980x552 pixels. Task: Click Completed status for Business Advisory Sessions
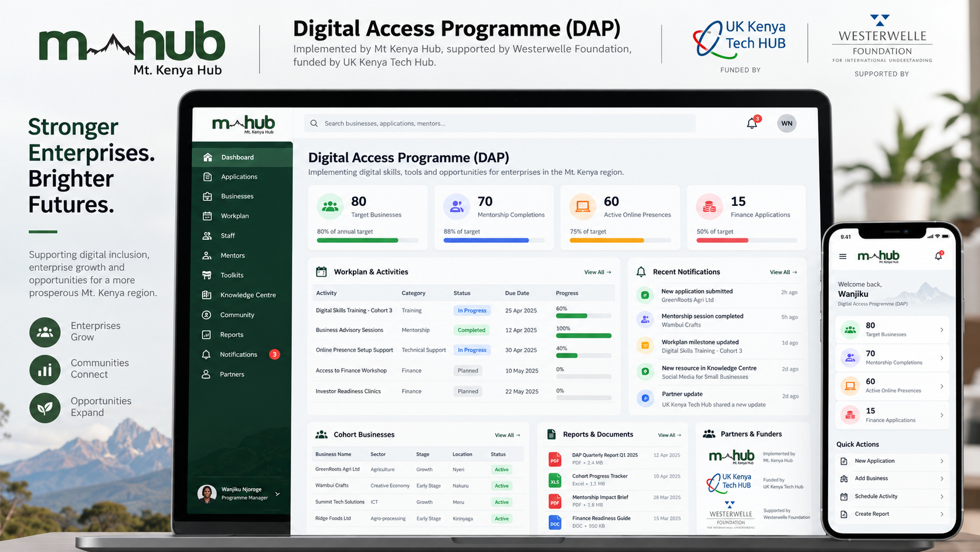point(471,330)
